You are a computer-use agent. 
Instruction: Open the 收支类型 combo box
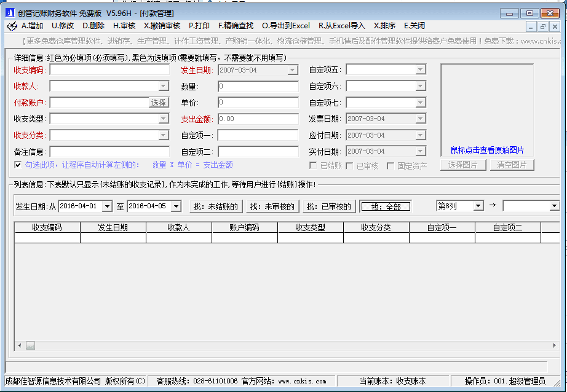pos(164,119)
